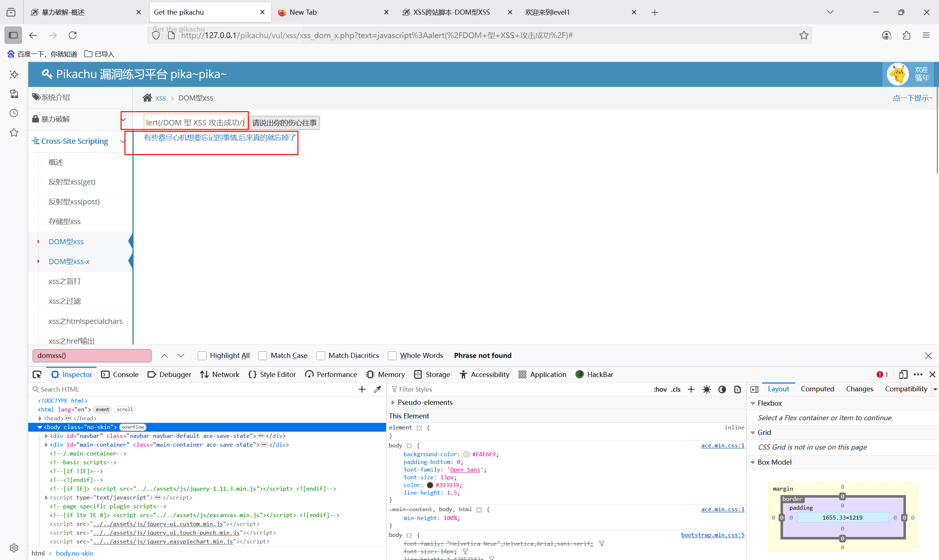The image size is (939, 560).
Task: Switch to the Style Editor tab
Action: [x=272, y=374]
